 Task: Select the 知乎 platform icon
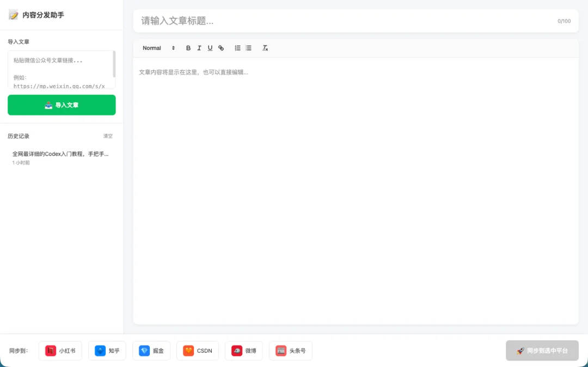coord(107,351)
